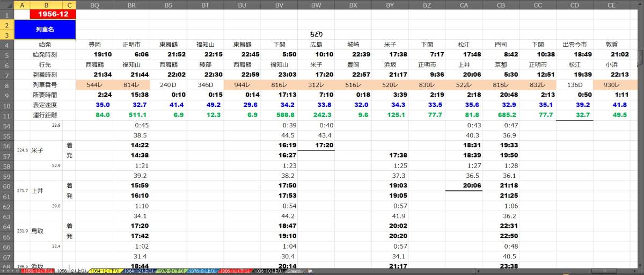Screen dimensions: 644x275
Task: Click the 米子 station name cell in column B
Action: tap(46, 150)
